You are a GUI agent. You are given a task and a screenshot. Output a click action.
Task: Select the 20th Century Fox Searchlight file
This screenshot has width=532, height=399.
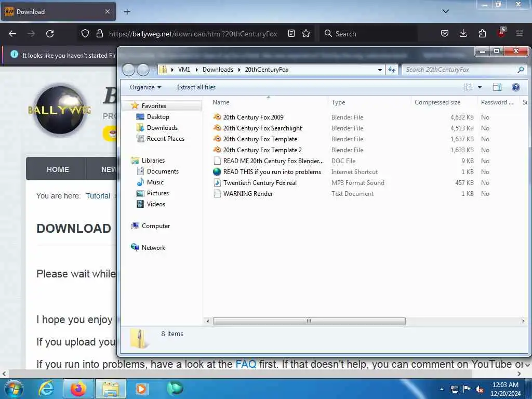click(x=262, y=128)
